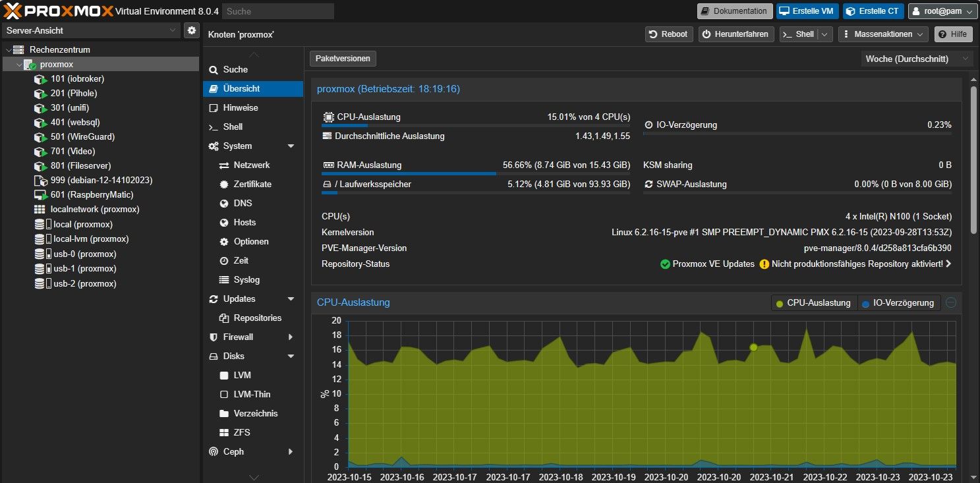Viewport: 980px width, 483px height.
Task: Select container 701 (Video) icon
Action: pos(41,152)
